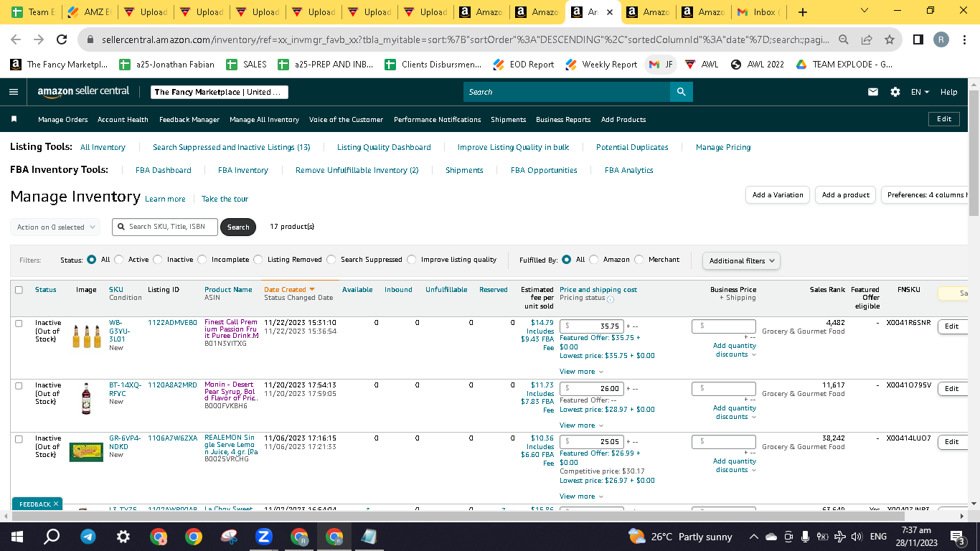Click the share icon in the address bar
This screenshot has width=980, height=551.
tap(867, 39)
